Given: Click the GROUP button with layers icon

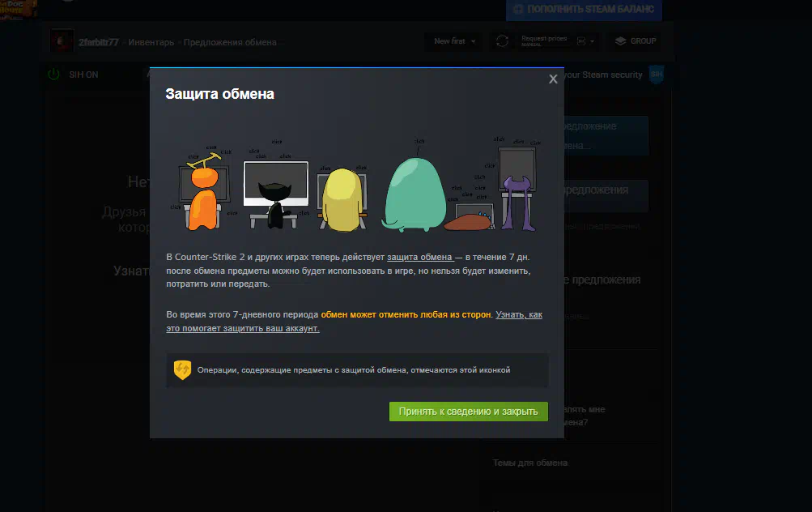Looking at the screenshot, I should (x=636, y=41).
